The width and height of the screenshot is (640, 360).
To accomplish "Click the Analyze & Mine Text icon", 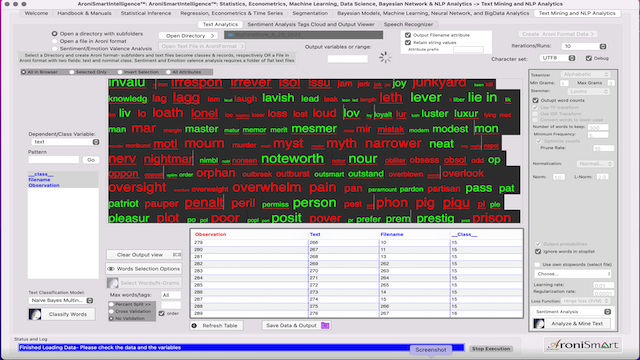I will (x=539, y=324).
